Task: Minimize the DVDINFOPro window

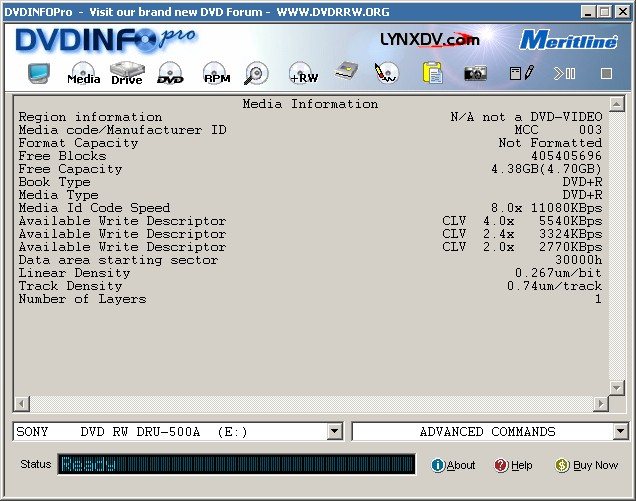Action: 588,12
